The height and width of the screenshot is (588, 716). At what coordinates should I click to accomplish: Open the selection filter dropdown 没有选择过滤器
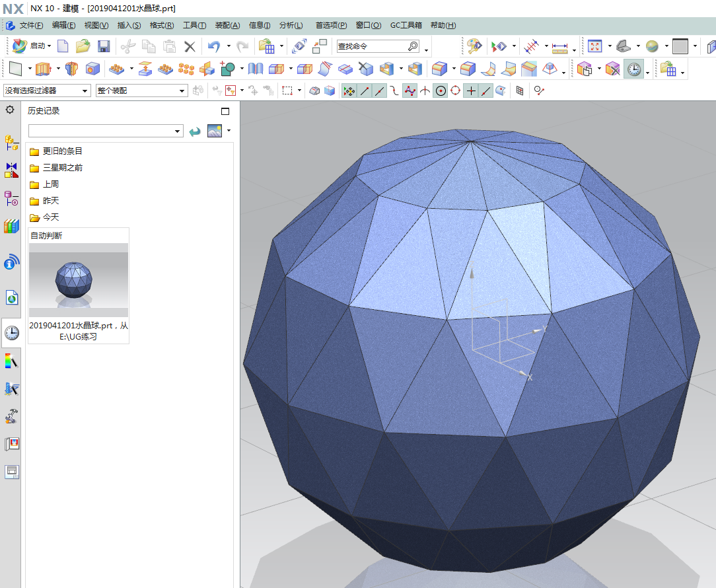(46, 91)
